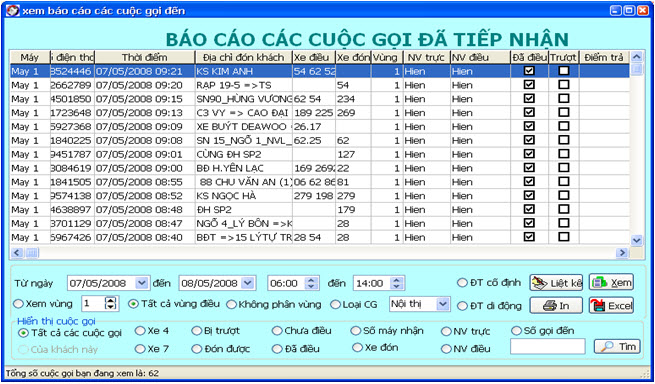
Task: Select the Xem vùng radio button
Action: tap(18, 304)
